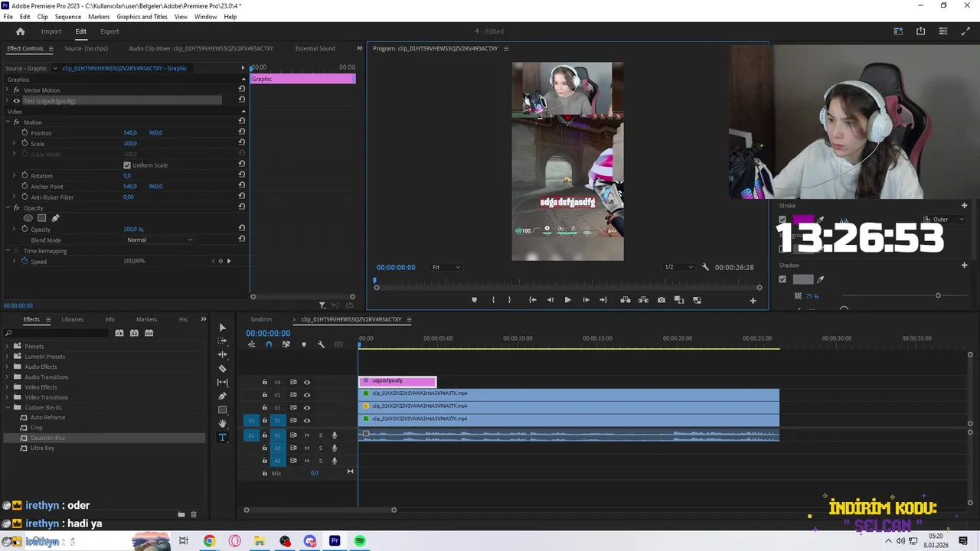Select the Selection arrow tool
This screenshot has width=980, height=551.
pos(222,328)
